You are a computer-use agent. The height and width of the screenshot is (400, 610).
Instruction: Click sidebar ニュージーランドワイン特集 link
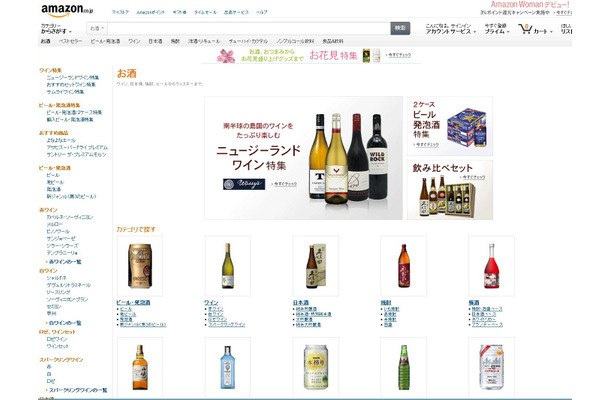point(73,77)
